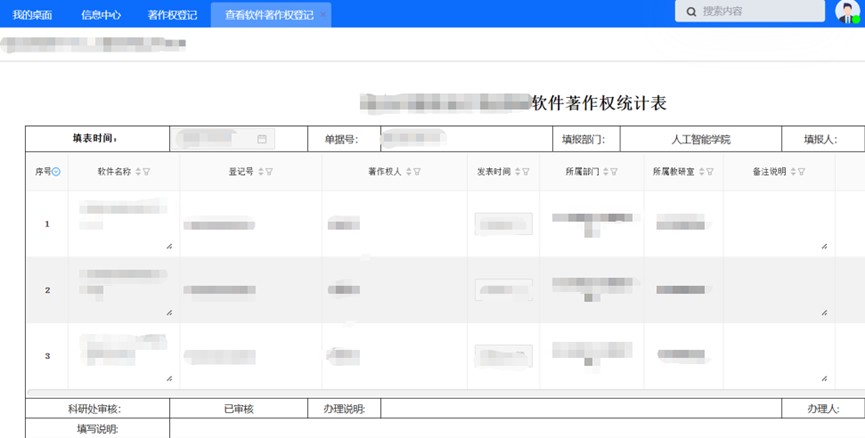Select the 查看软件著作权登记 tab
The height and width of the screenshot is (438, 865).
[x=270, y=14]
